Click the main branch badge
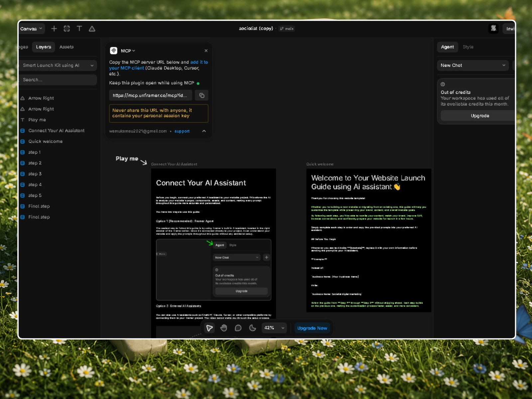 point(287,29)
